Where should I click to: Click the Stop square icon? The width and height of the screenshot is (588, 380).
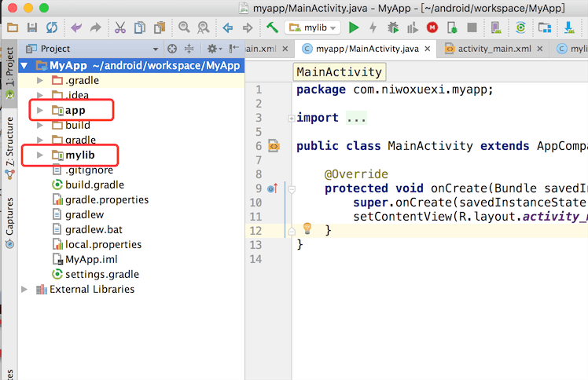472,27
